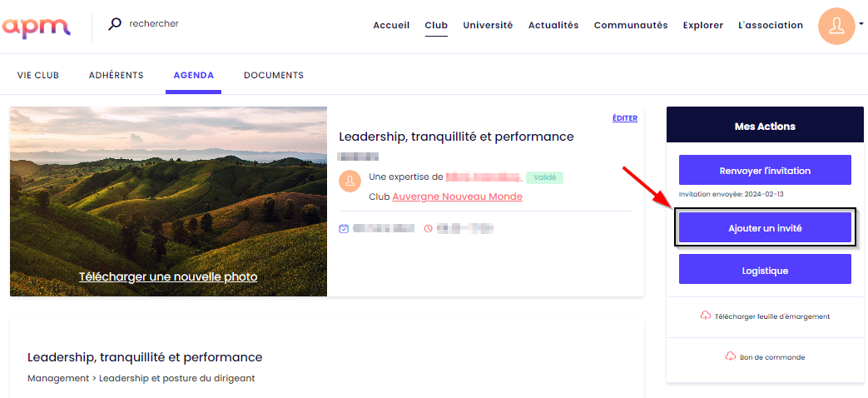Click the calendar date icon
Screen dimensions: 868x398
coord(344,228)
